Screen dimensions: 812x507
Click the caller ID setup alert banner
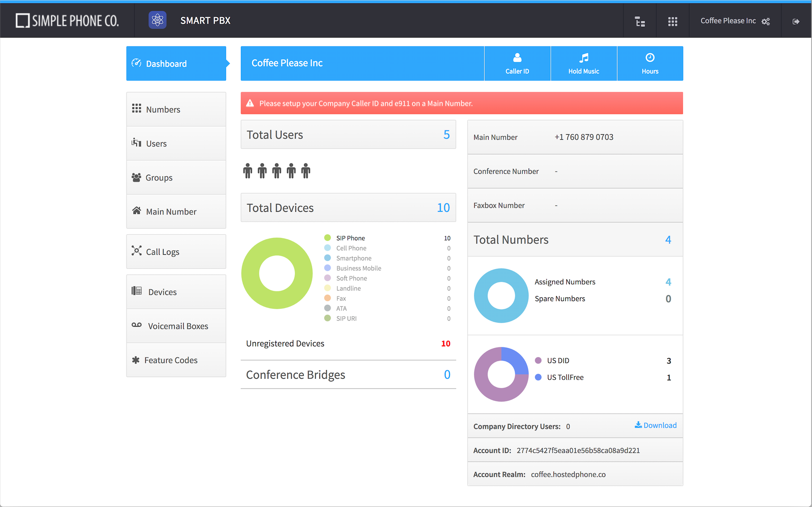point(462,103)
